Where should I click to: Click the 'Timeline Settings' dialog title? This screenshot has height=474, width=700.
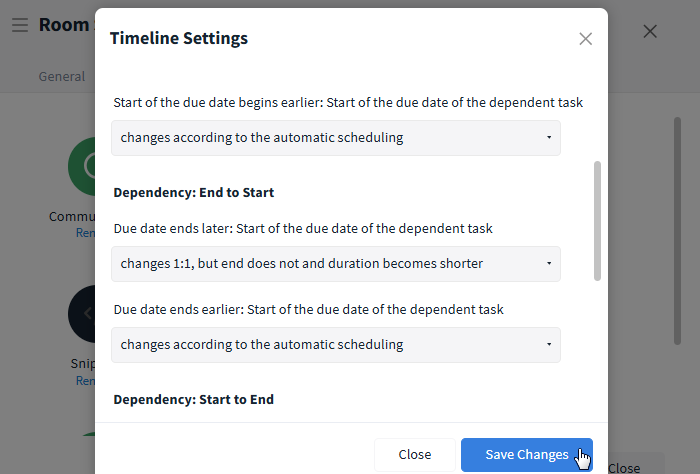point(179,38)
